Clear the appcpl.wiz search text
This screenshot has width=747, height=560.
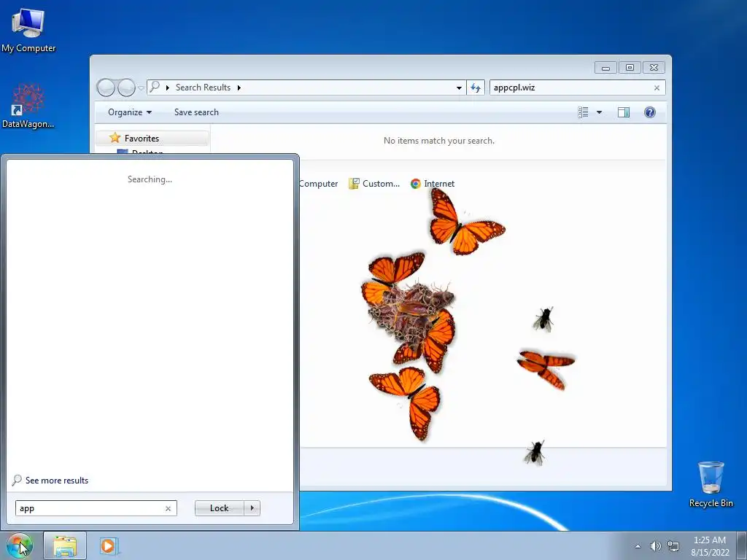click(x=657, y=87)
